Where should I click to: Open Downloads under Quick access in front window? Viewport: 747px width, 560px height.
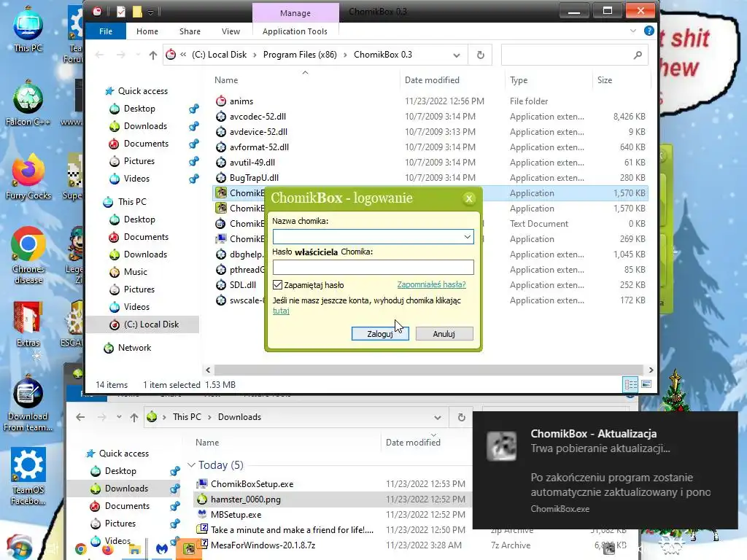click(x=145, y=125)
